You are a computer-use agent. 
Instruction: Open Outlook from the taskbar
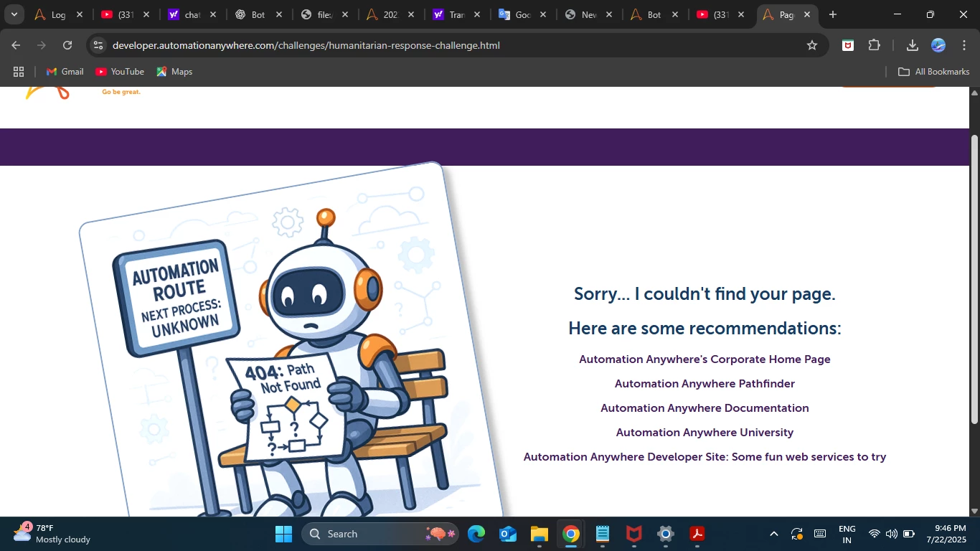coord(508,534)
